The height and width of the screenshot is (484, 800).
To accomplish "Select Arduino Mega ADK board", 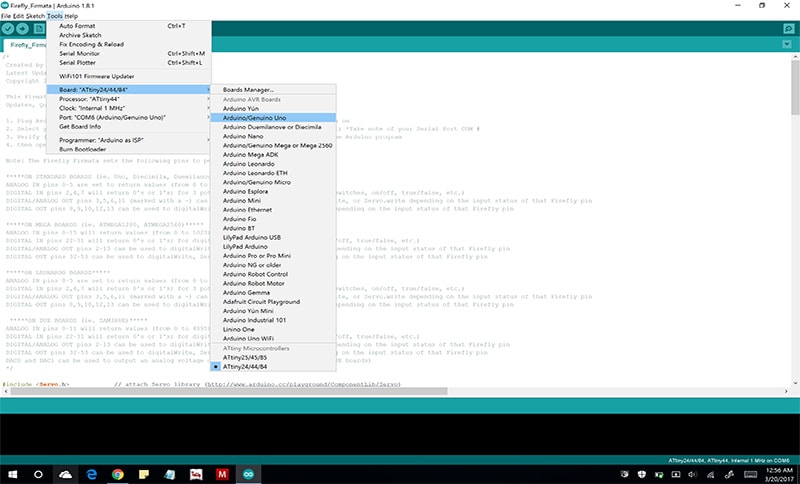I will [273, 155].
